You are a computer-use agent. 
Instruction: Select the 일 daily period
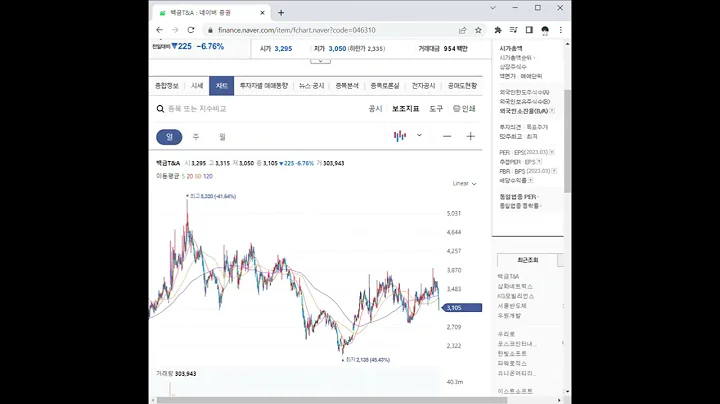coord(169,137)
